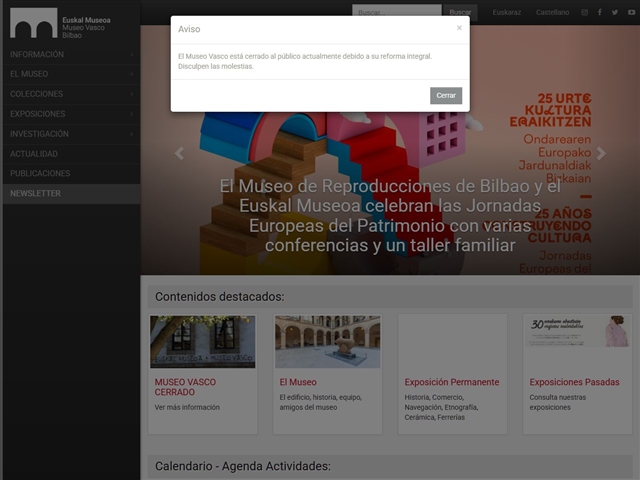Open the museum's Facebook page
This screenshot has width=640, height=480.
click(600, 12)
